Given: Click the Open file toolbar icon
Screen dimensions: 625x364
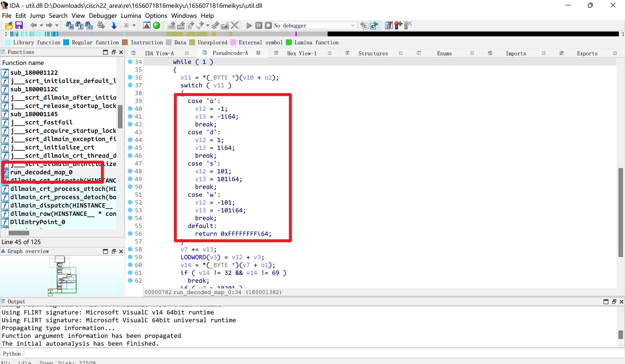Looking at the screenshot, I should (9, 25).
